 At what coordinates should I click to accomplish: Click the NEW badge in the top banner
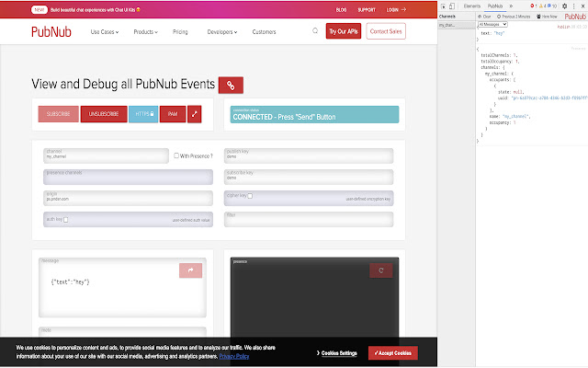40,10
